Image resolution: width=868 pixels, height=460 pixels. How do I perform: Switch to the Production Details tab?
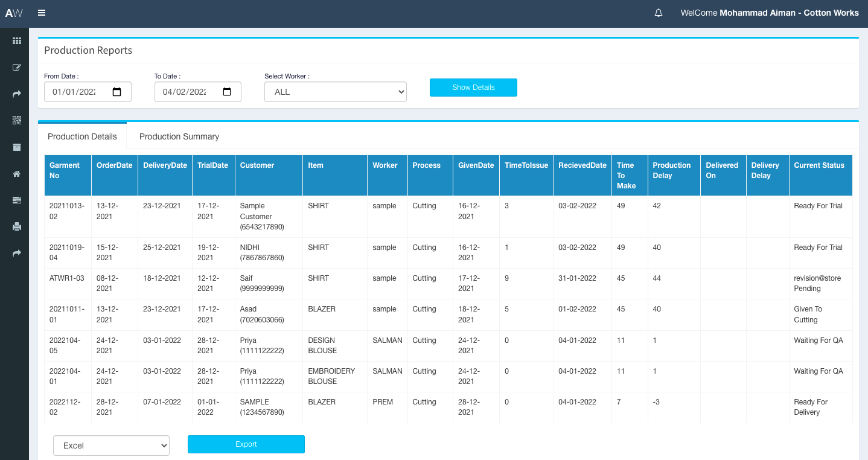coord(82,136)
